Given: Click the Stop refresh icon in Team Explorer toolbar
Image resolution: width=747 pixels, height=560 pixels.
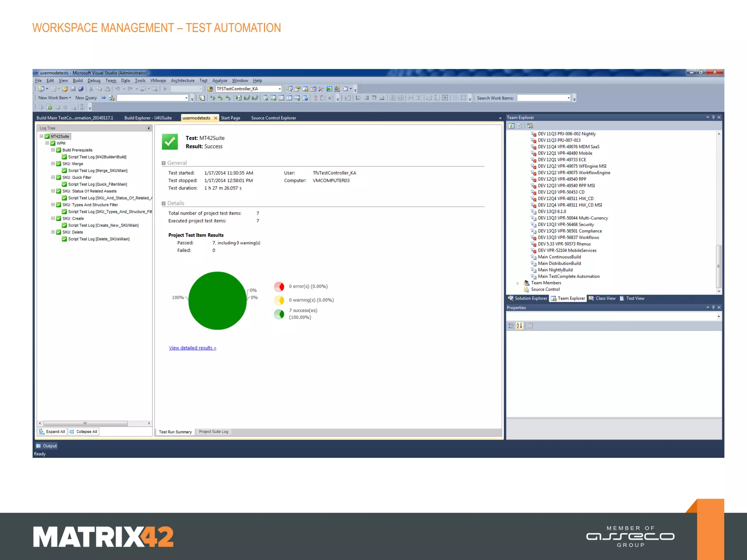Looking at the screenshot, I should point(519,126).
